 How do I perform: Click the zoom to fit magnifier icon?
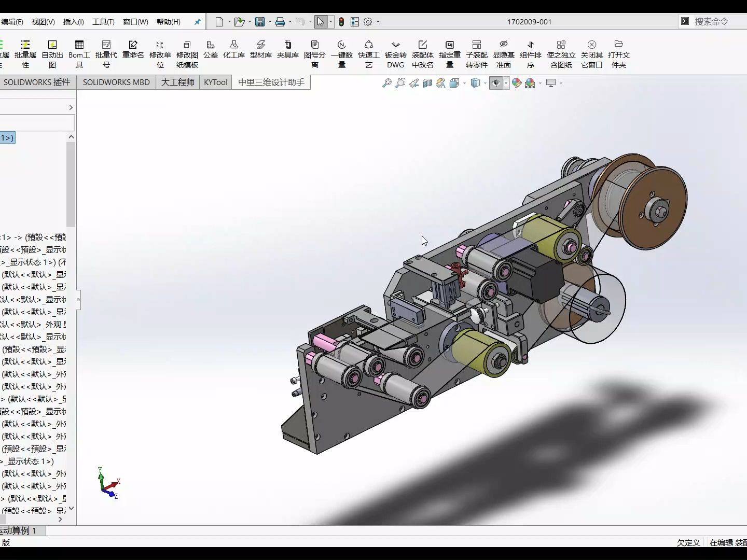click(387, 83)
